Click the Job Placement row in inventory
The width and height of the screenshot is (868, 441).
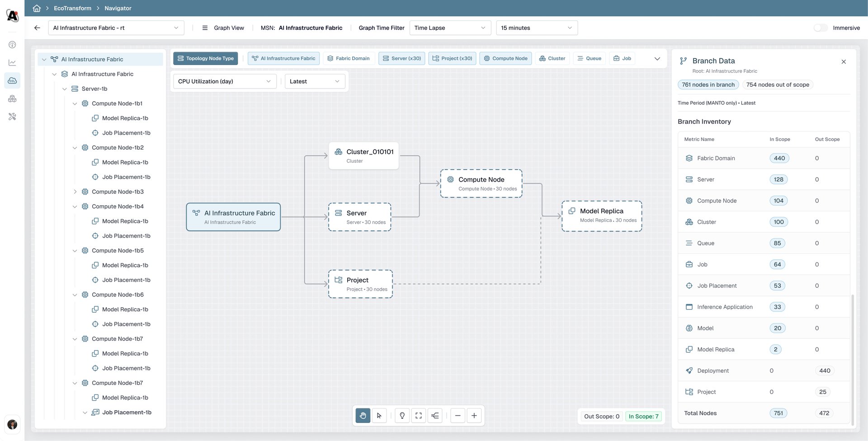(x=764, y=286)
